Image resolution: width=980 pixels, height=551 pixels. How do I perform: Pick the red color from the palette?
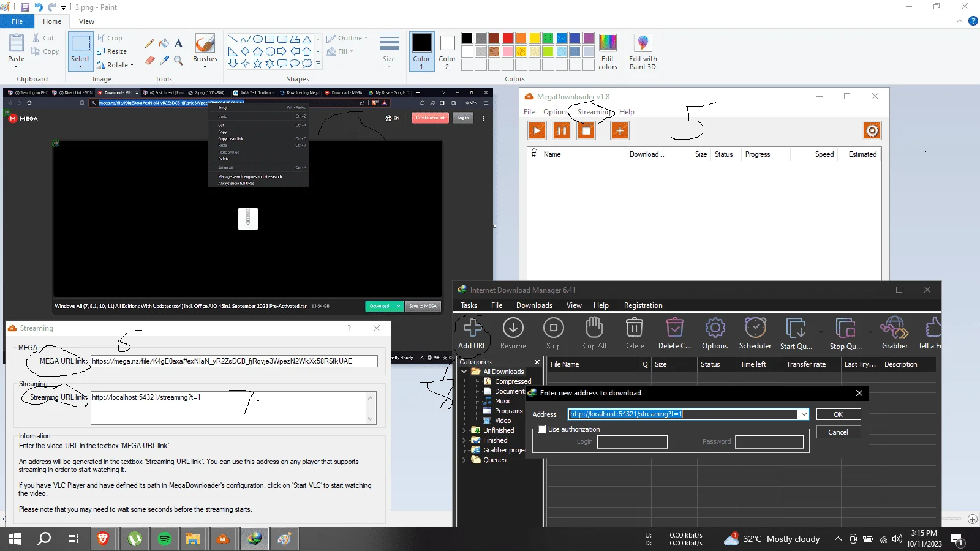point(507,38)
